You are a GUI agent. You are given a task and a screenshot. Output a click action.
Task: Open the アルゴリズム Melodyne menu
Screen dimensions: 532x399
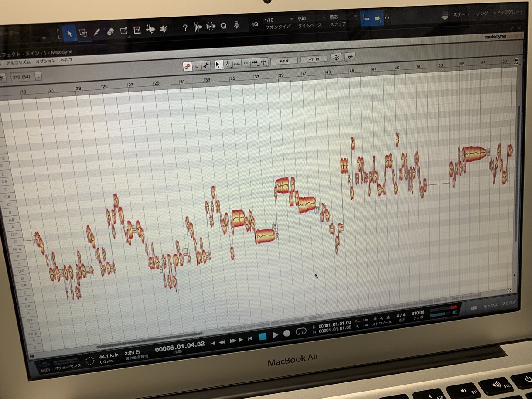(x=18, y=62)
